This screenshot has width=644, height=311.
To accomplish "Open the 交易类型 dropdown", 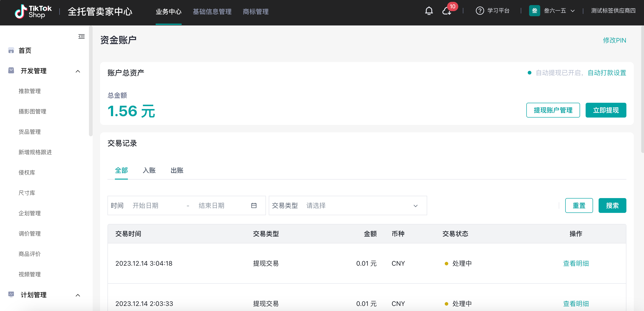I will (347, 205).
